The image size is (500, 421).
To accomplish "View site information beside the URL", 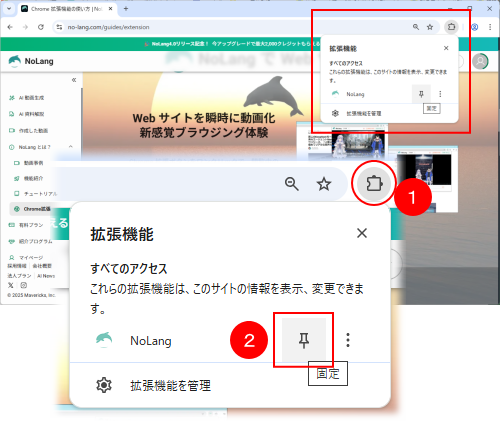I will [59, 27].
